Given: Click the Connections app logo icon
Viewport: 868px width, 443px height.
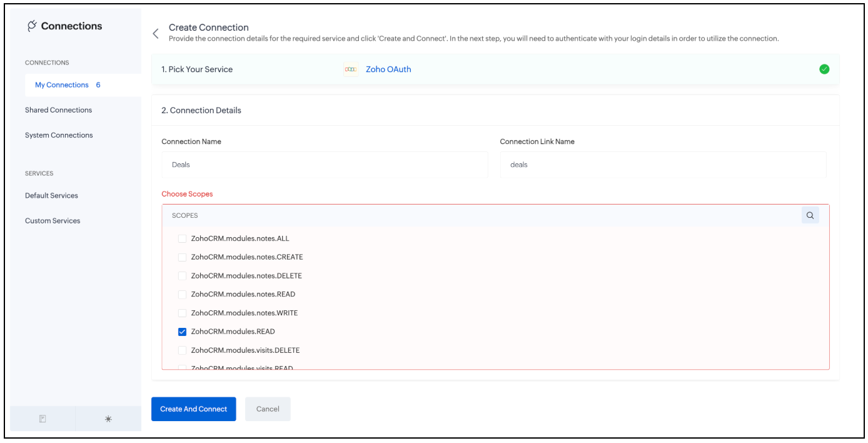Looking at the screenshot, I should [31, 26].
